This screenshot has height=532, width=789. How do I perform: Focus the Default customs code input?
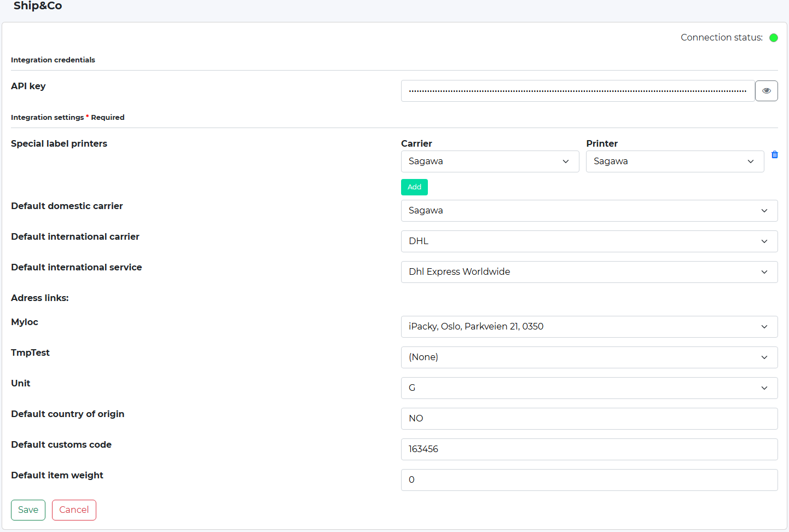click(589, 449)
